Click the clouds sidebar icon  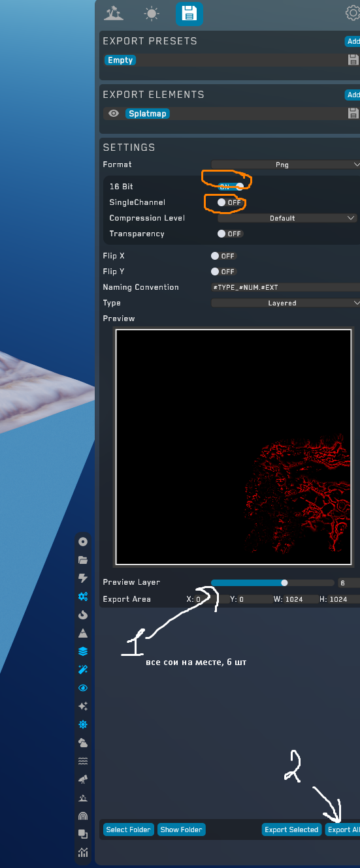[83, 743]
